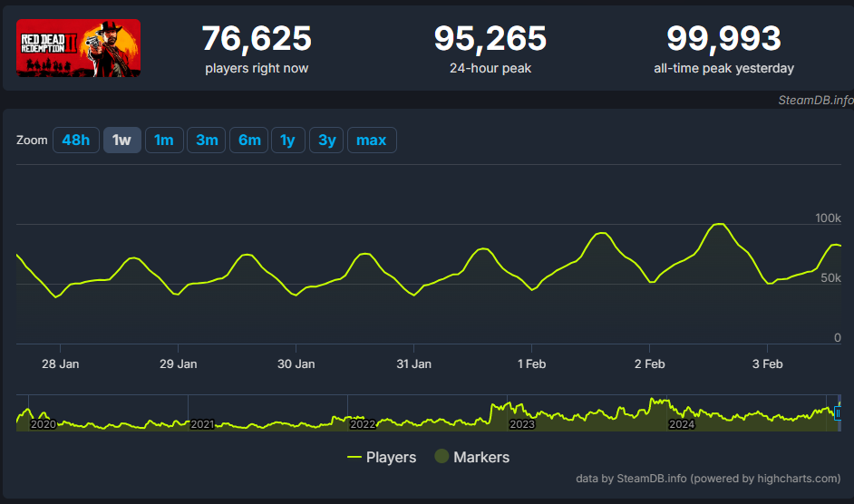This screenshot has width=854, height=504.
Task: Select the 1w zoom range
Action: point(121,141)
